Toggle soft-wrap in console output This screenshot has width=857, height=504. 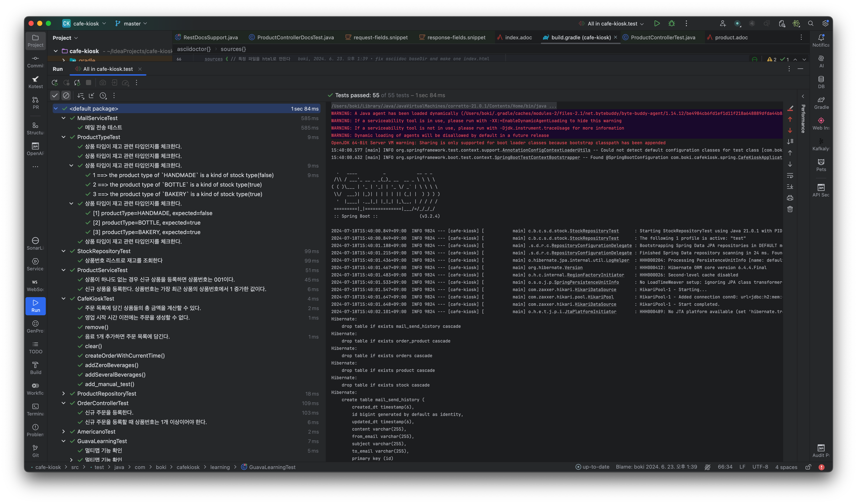click(x=790, y=176)
